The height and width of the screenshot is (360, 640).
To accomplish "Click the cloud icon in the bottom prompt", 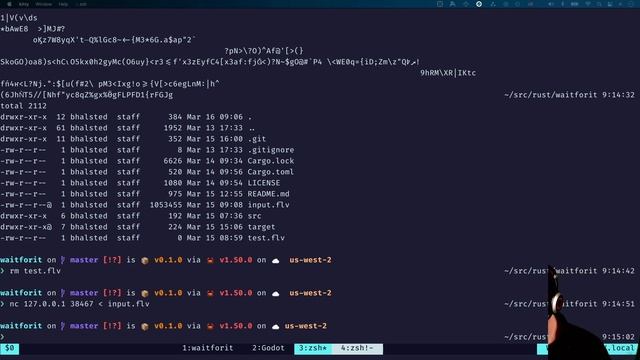I will click(276, 326).
